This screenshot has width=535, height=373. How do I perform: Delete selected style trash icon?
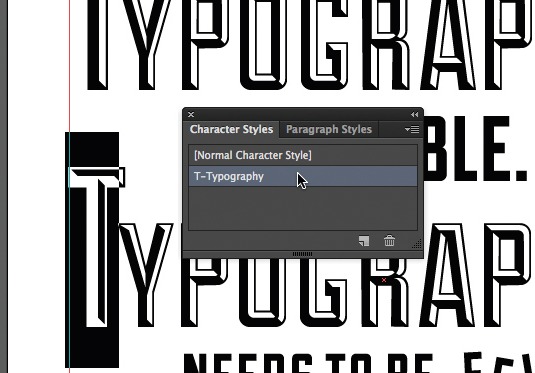coord(389,240)
